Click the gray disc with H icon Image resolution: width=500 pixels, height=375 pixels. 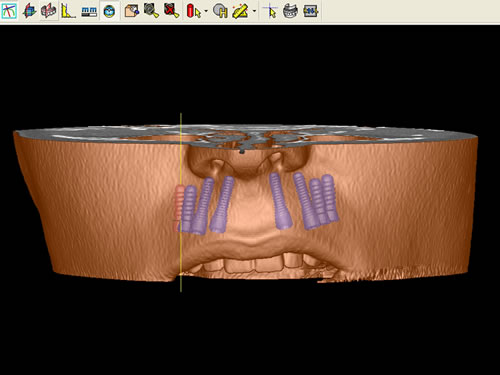click(220, 11)
